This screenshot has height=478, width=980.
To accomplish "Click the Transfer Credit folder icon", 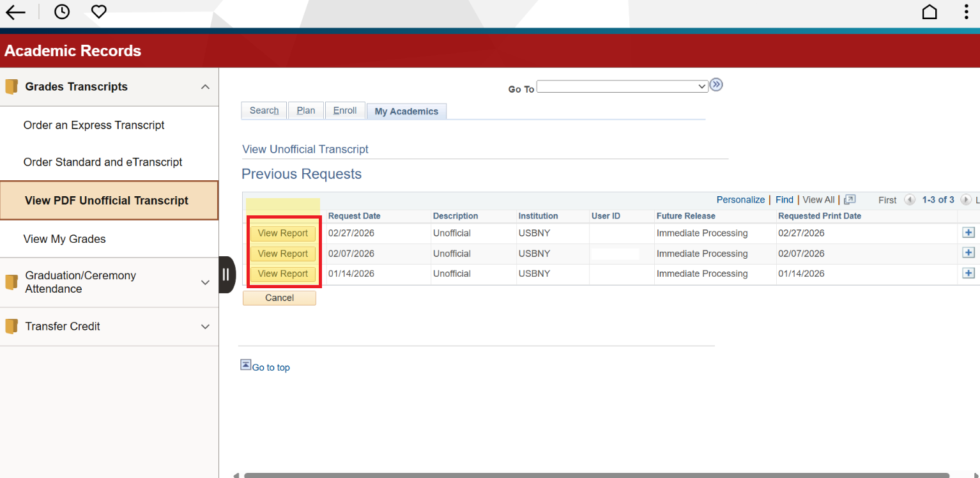I will 11,327.
